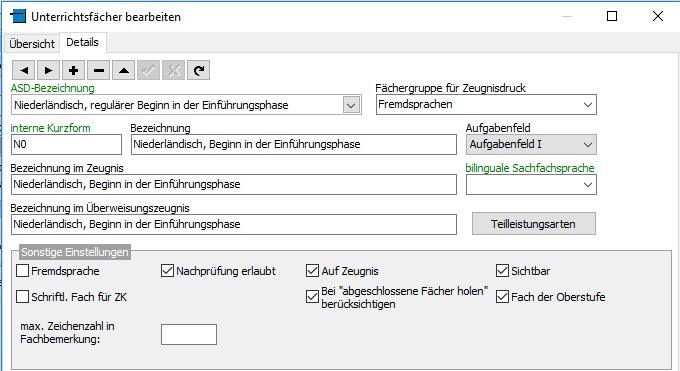Screen dimensions: 680x371
Task: Focus Bezeichnung im Überweisungszeugnis field
Action: [234, 224]
